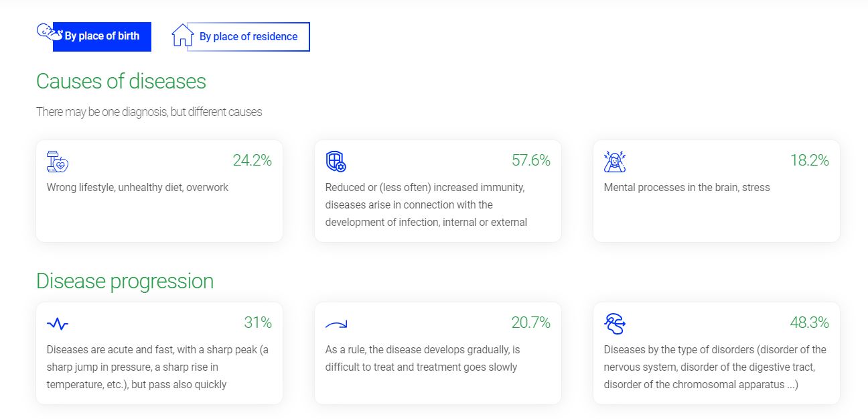
Task: Click the disorders type icon
Action: click(614, 324)
